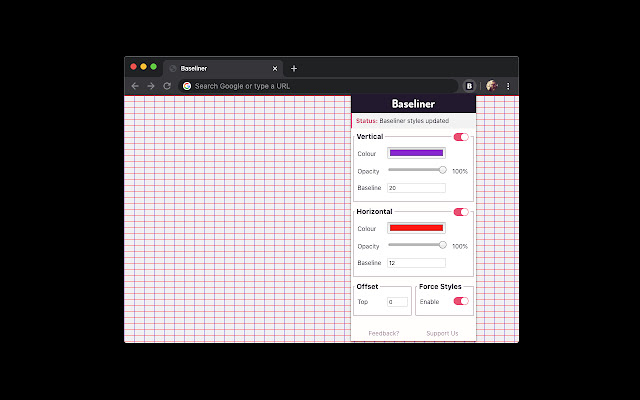Open the Baseliner extension icon in the toolbar
Viewport: 640px width, 400px height.
(469, 86)
